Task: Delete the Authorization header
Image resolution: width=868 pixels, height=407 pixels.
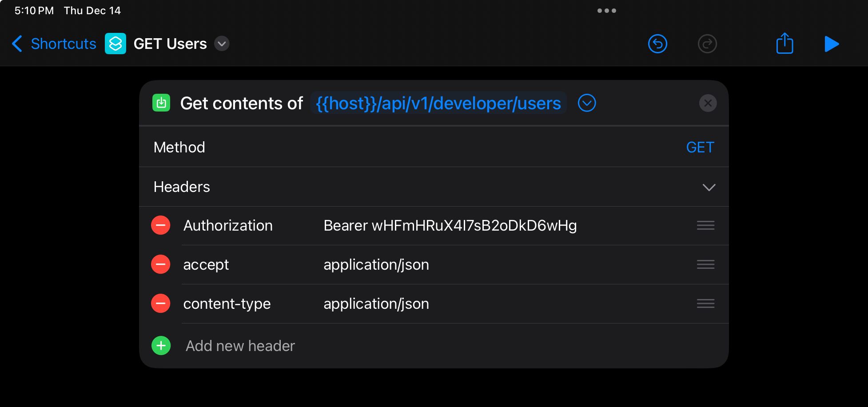Action: 161,226
